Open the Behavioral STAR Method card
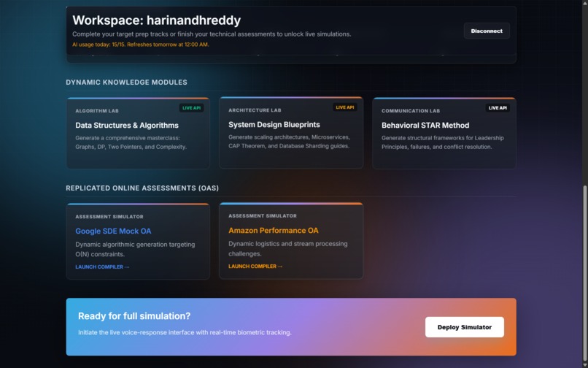The width and height of the screenshot is (588, 368). coord(444,133)
